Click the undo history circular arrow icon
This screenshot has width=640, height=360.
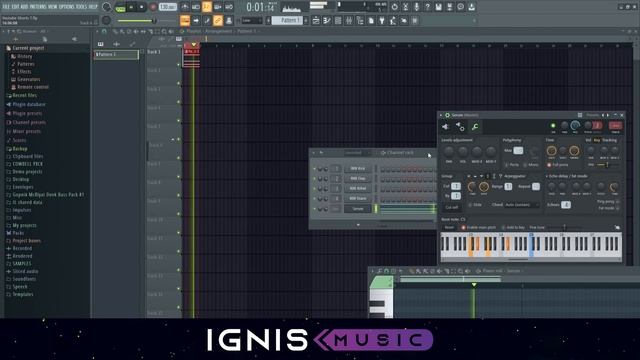394,7
